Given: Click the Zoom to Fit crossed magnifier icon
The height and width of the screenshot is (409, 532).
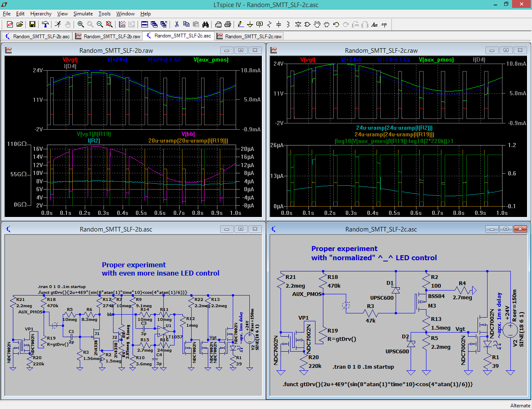Looking at the screenshot, I should pyautogui.click(x=109, y=25).
